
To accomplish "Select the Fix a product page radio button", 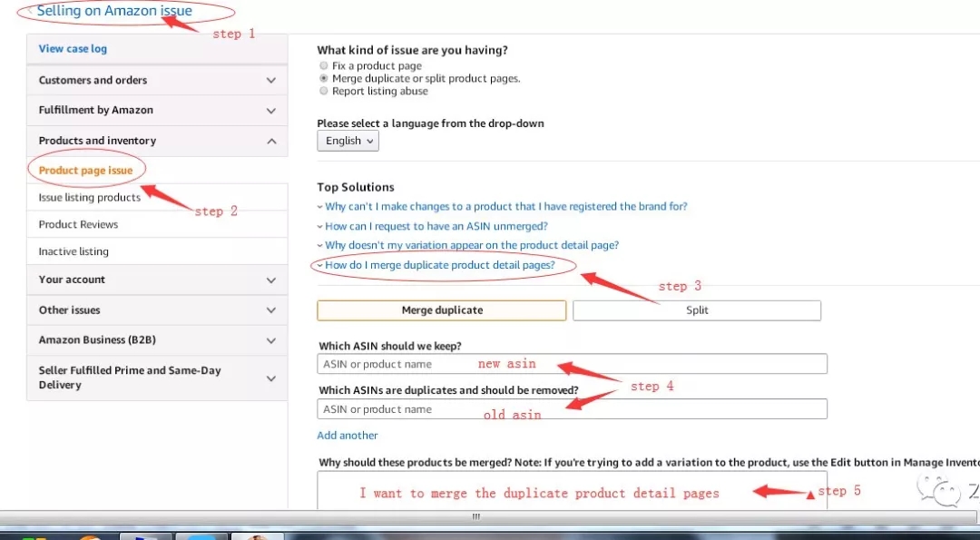I will (323, 65).
